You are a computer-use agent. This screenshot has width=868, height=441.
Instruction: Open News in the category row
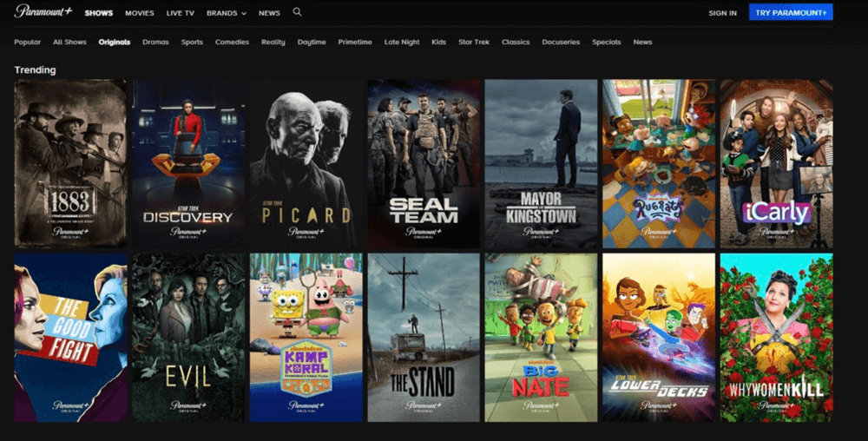642,42
